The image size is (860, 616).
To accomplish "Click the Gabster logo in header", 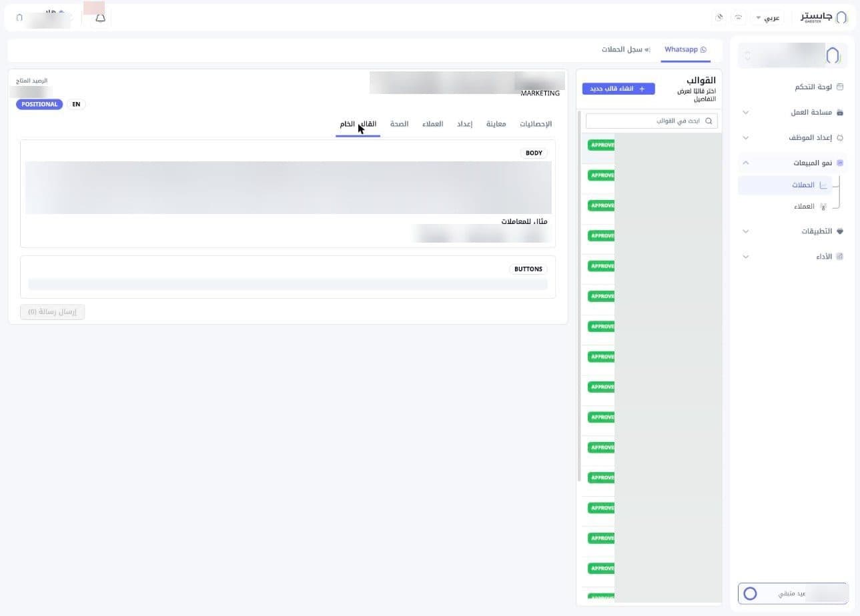I will 824,17.
